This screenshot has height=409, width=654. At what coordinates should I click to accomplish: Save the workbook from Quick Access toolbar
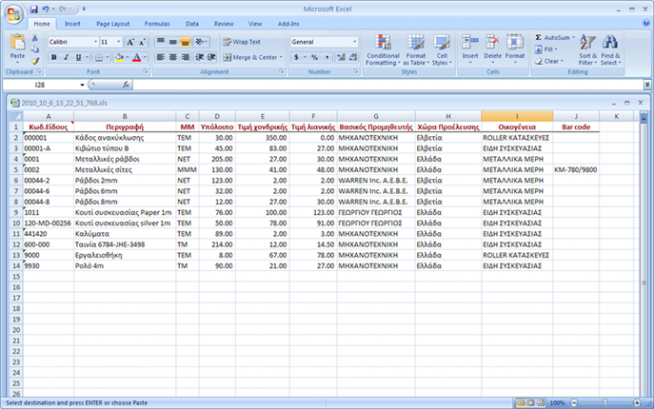[x=34, y=9]
